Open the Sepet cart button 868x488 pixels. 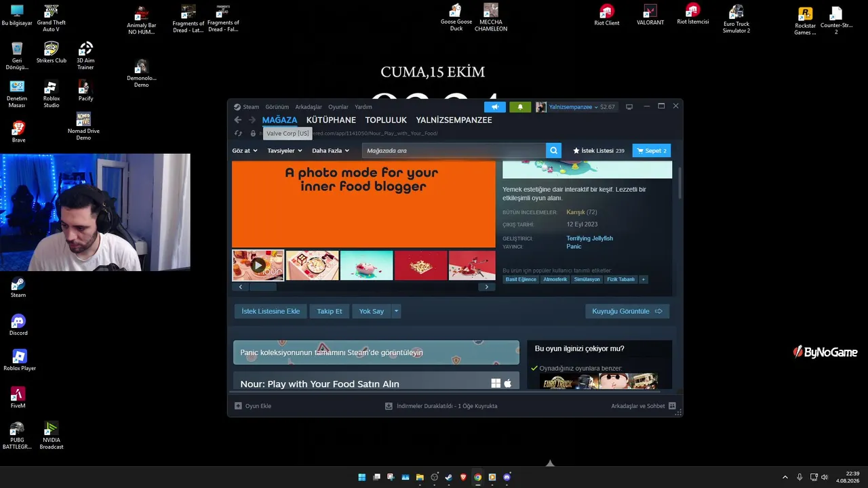(652, 150)
